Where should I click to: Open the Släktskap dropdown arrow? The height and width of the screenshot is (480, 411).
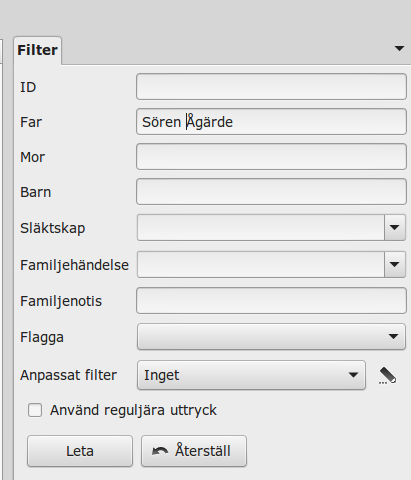click(395, 228)
